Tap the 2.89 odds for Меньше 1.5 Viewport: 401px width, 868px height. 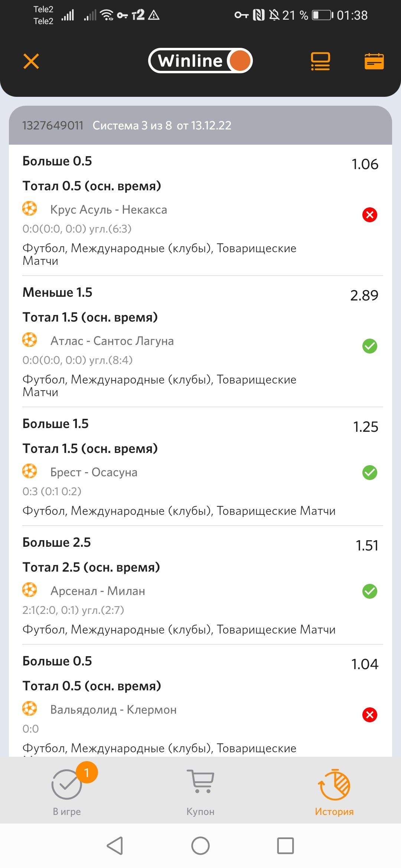[x=364, y=296]
